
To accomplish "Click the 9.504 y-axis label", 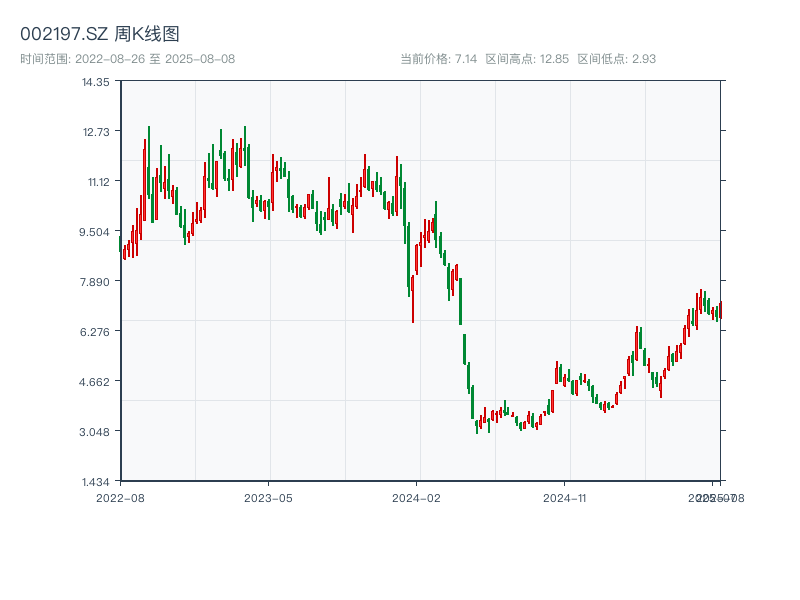I will (94, 232).
